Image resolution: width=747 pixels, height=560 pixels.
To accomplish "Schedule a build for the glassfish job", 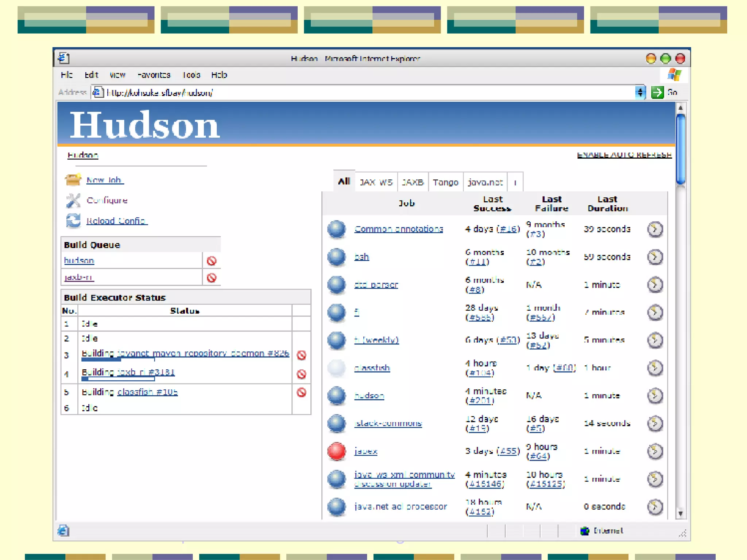I will 655,368.
